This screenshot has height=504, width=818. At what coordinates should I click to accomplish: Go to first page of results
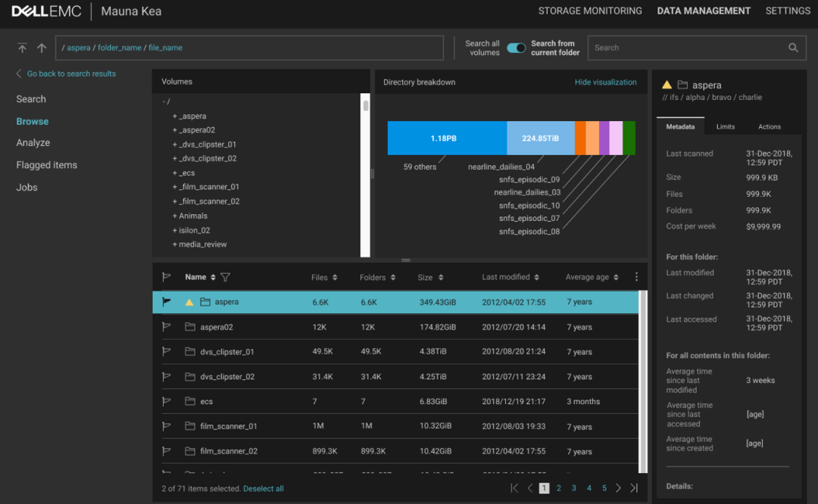pyautogui.click(x=514, y=489)
